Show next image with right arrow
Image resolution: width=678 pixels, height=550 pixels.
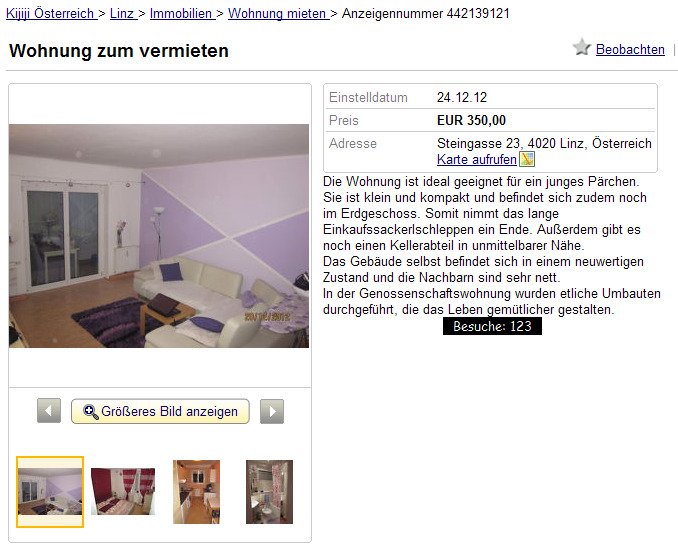pos(272,411)
